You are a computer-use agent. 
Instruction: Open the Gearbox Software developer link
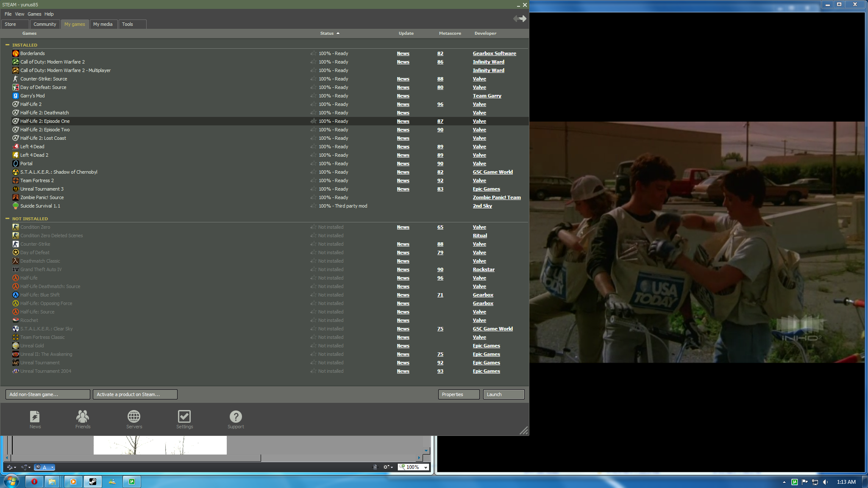[494, 53]
